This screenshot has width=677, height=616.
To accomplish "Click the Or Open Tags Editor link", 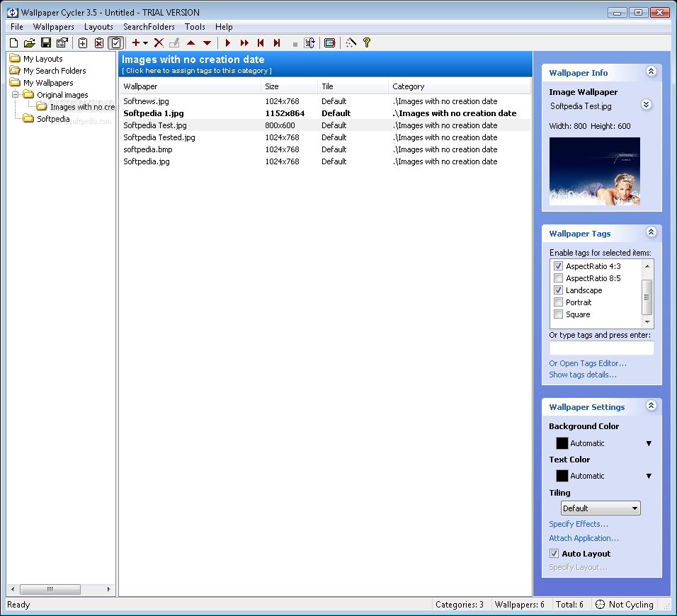I will pos(588,363).
